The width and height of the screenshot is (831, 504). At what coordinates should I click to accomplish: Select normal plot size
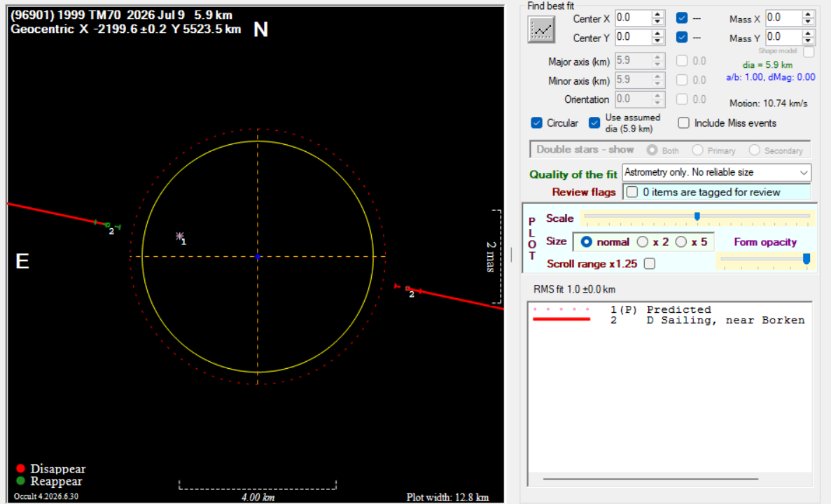[x=586, y=242]
